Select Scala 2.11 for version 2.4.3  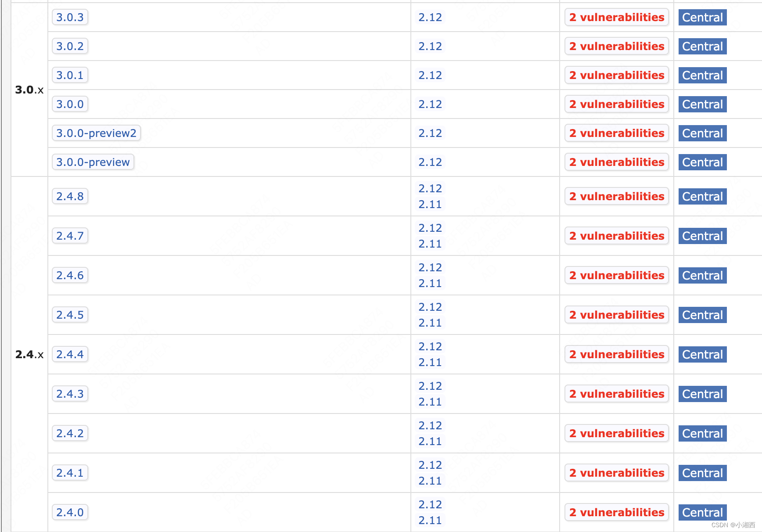(430, 402)
